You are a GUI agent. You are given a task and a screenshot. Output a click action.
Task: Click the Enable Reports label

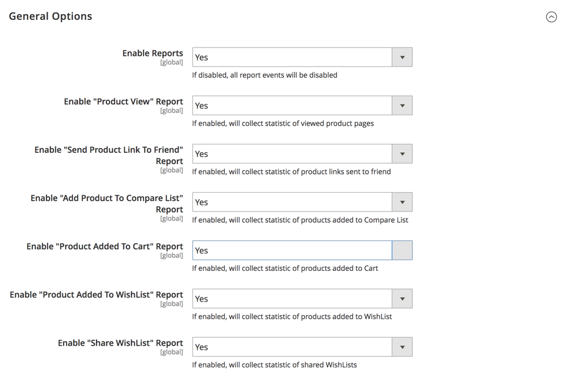click(x=152, y=53)
